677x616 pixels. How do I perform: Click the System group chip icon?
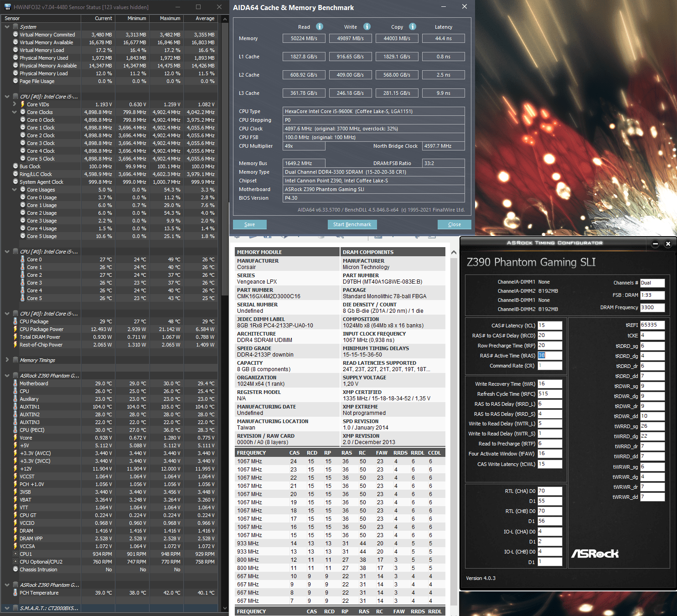point(16,27)
